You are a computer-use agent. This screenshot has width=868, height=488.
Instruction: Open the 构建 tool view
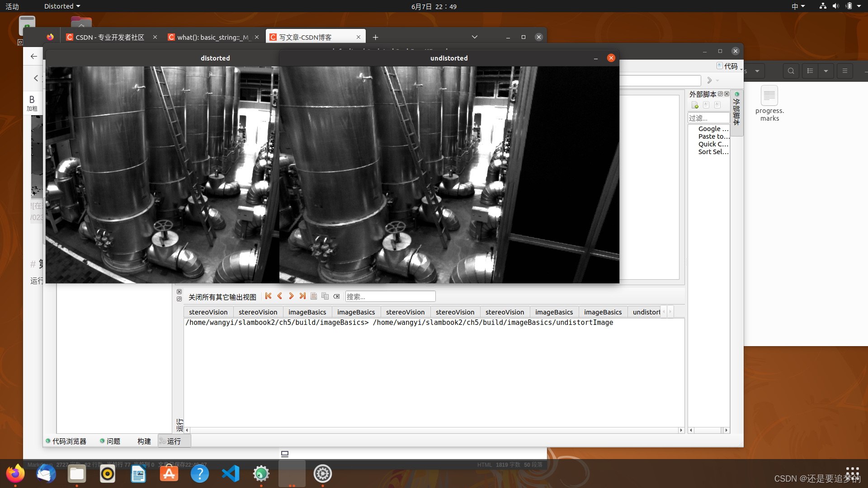click(x=144, y=441)
